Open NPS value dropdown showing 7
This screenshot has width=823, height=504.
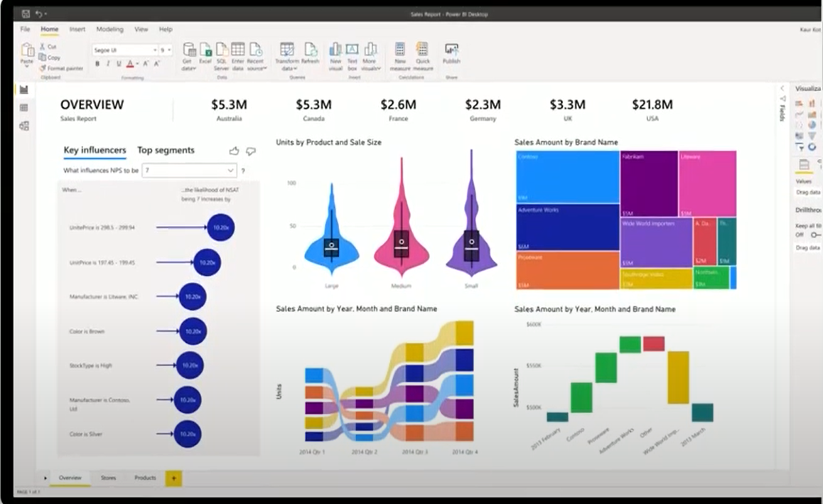189,170
